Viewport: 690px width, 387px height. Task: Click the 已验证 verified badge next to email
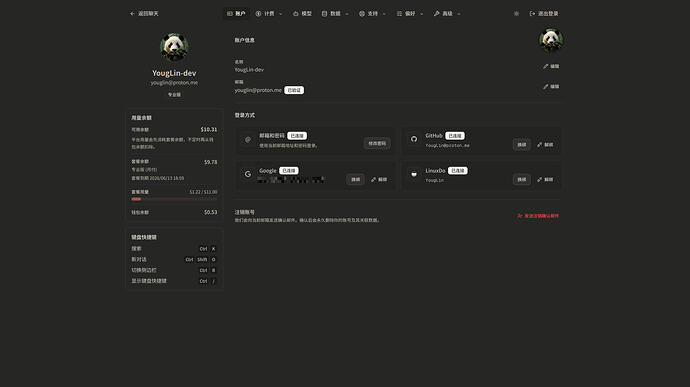[294, 90]
